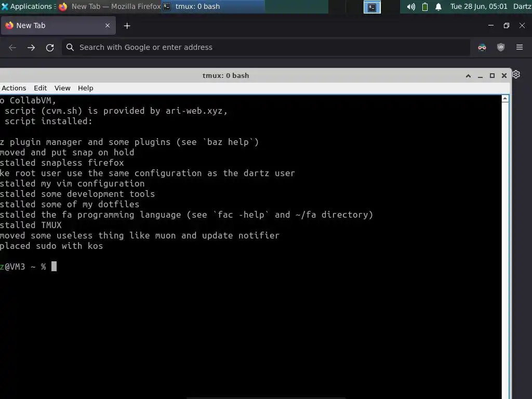This screenshot has width=532, height=399.
Task: Click the line 'placed sudo with kos'
Action: [51, 246]
